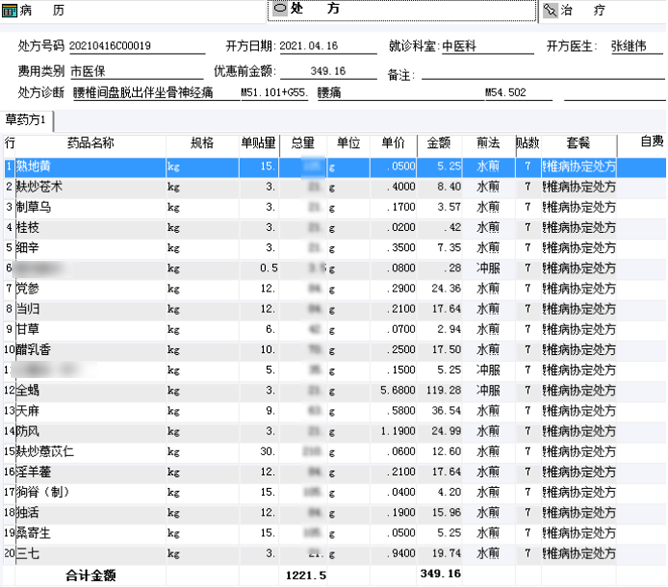Select the row 麸炒苍术
Screen dimensions: 668x587
pyautogui.click(x=335, y=187)
